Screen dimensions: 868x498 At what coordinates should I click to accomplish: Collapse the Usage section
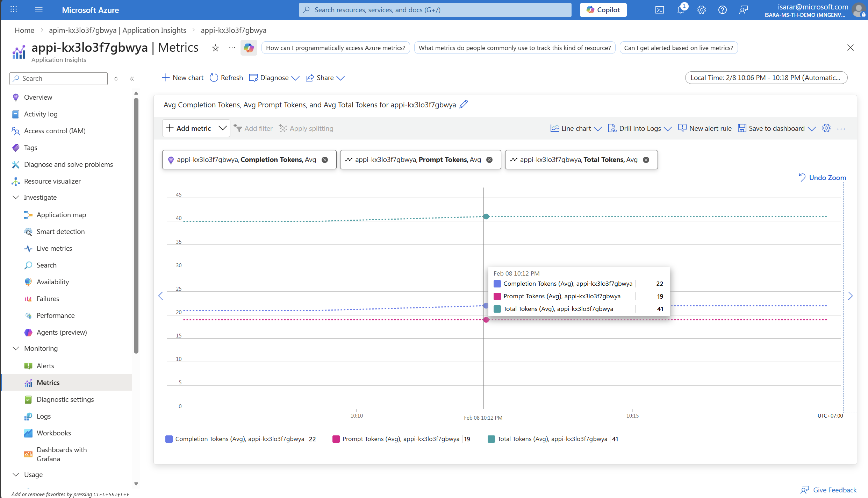tap(16, 475)
